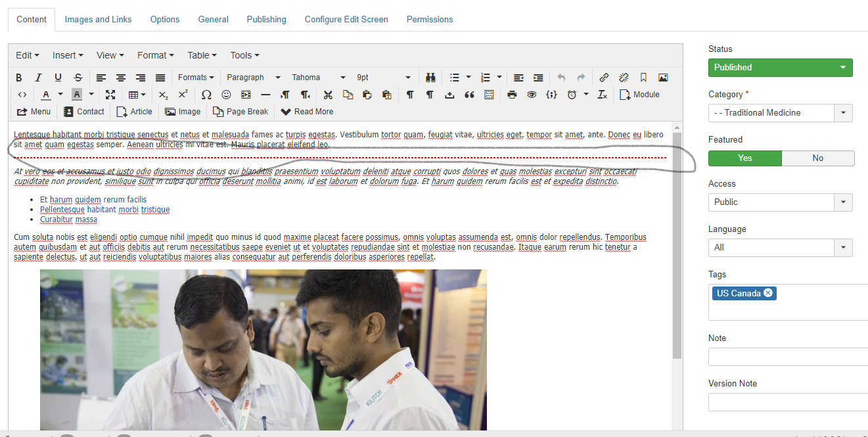
Task: Set Featured to Yes
Action: pyautogui.click(x=744, y=158)
